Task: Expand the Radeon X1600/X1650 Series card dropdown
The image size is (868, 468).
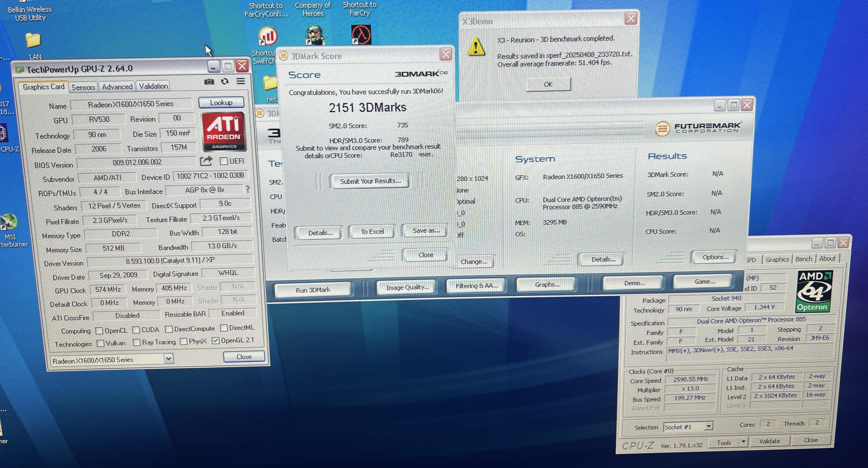Action: pos(169,359)
